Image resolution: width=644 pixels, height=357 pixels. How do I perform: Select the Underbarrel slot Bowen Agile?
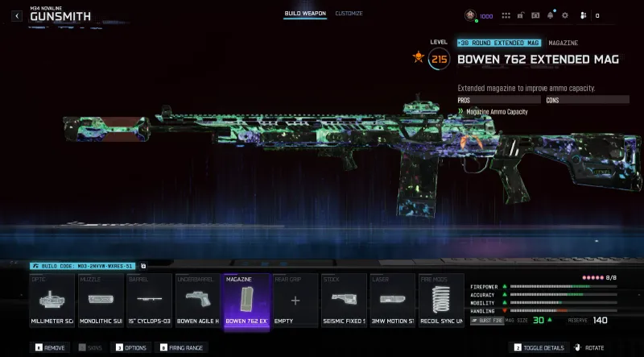click(x=198, y=301)
